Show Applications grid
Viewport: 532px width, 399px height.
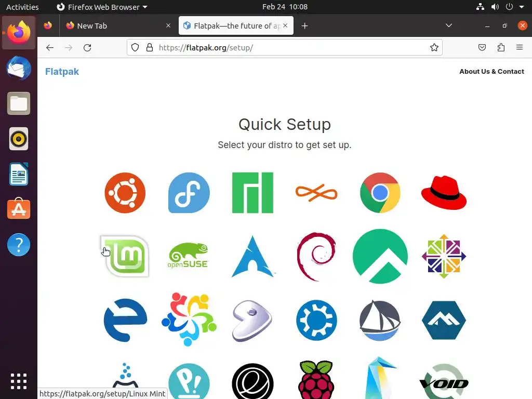[19, 381]
